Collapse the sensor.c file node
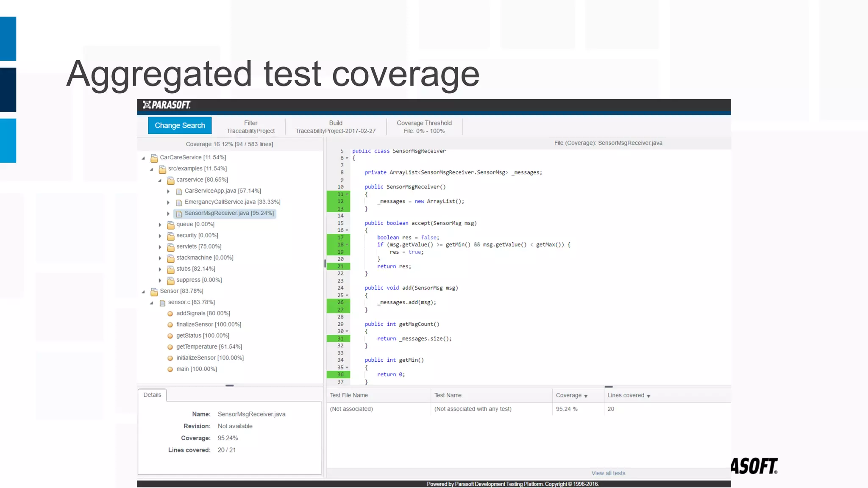Viewport: 868px width, 488px height. pyautogui.click(x=152, y=303)
